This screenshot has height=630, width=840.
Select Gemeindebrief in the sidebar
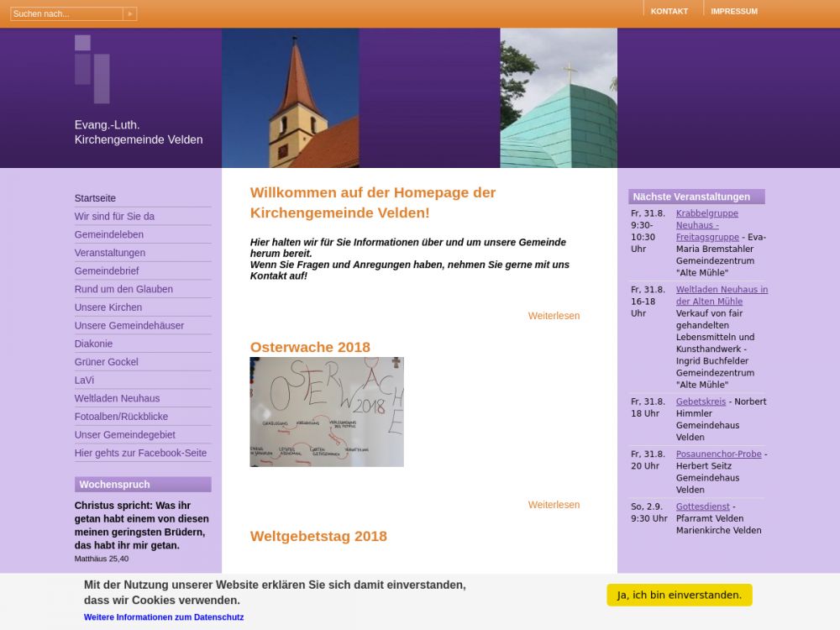tap(107, 270)
